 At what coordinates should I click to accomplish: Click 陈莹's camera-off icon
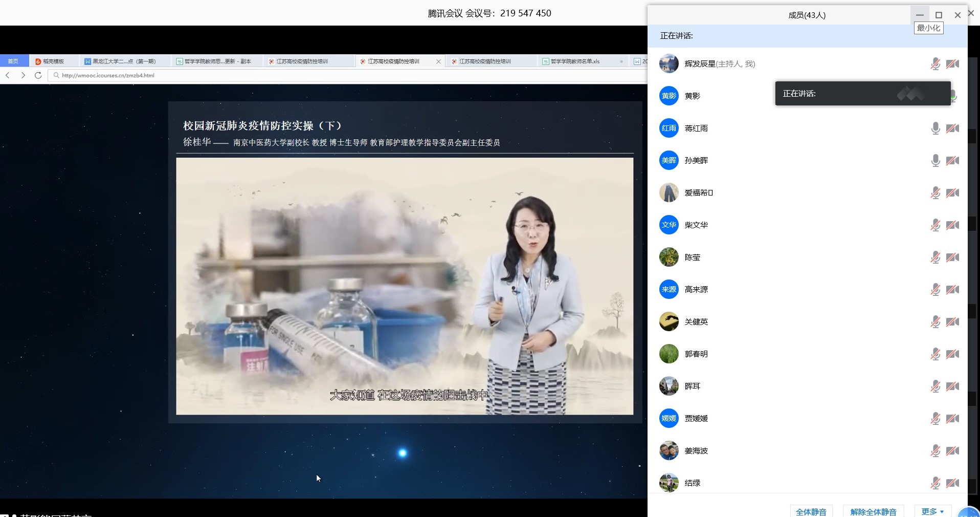tap(952, 257)
